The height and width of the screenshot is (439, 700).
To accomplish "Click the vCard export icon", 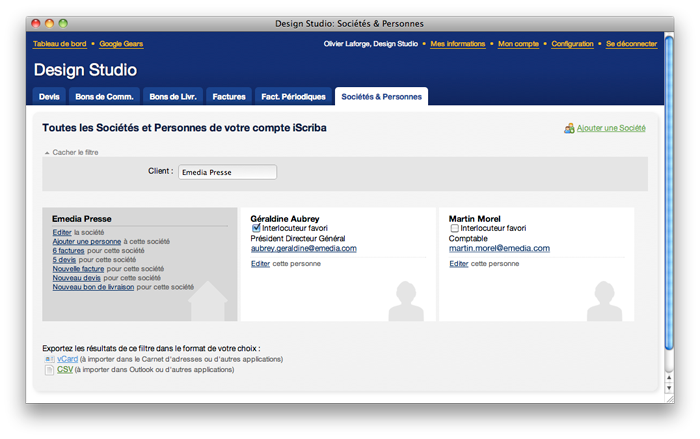I will tap(49, 358).
